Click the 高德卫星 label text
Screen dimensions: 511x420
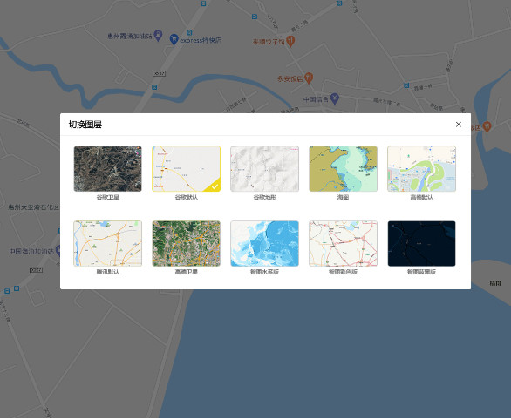click(186, 272)
